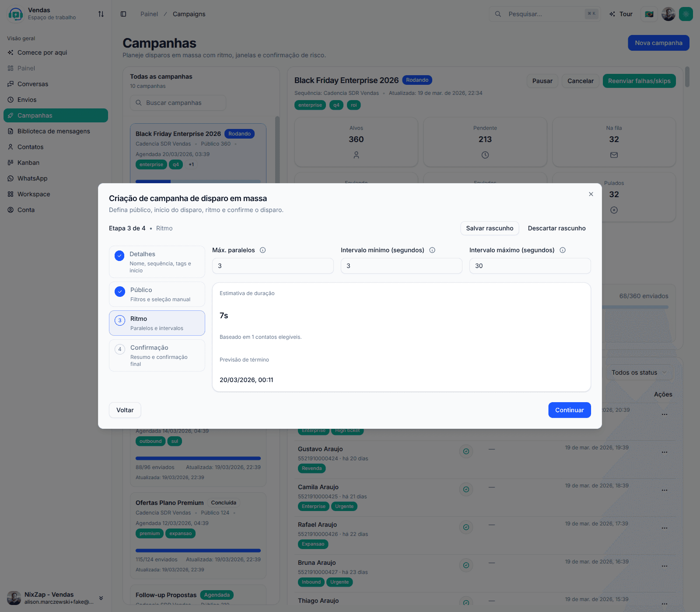
Task: Toggle light/dark theme with the sun icon
Action: (686, 14)
